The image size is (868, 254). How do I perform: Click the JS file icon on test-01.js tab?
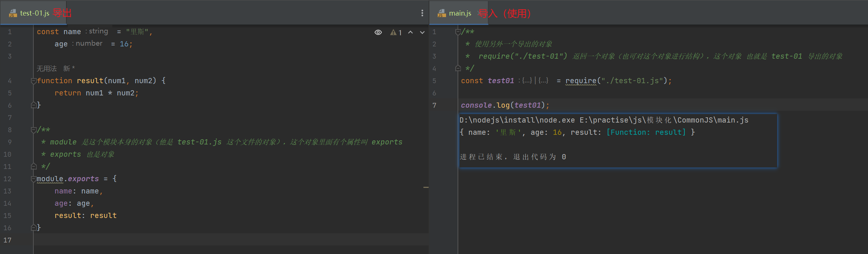(x=13, y=13)
